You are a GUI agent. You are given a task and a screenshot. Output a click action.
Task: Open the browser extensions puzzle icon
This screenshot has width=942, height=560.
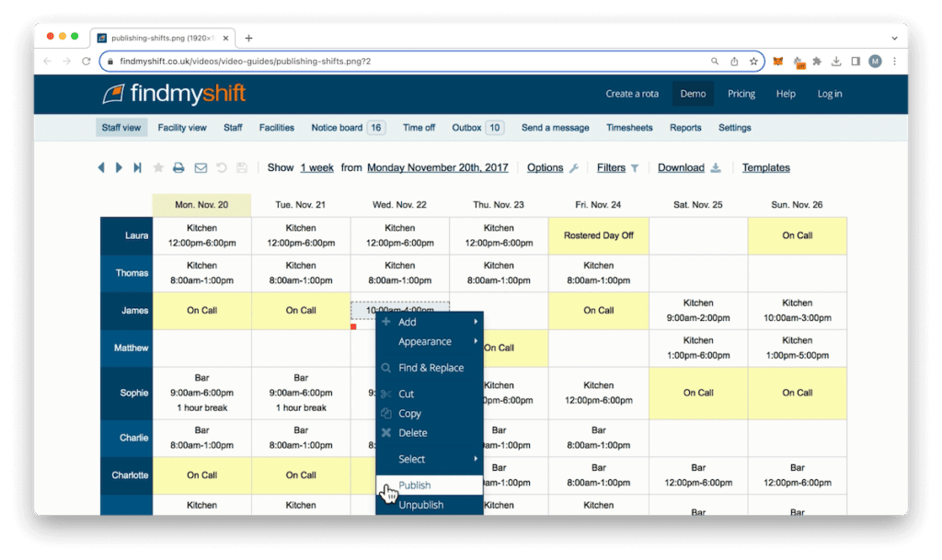(817, 62)
